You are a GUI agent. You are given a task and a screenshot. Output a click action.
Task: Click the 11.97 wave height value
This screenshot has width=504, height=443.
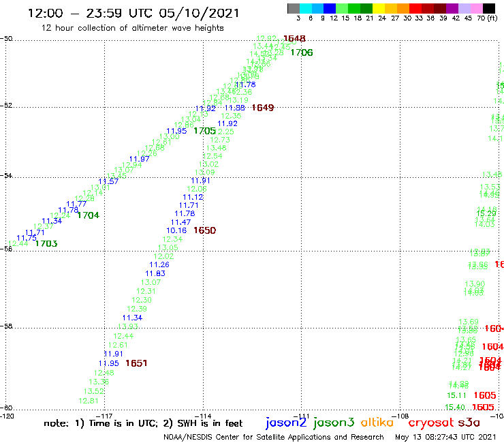[139, 159]
